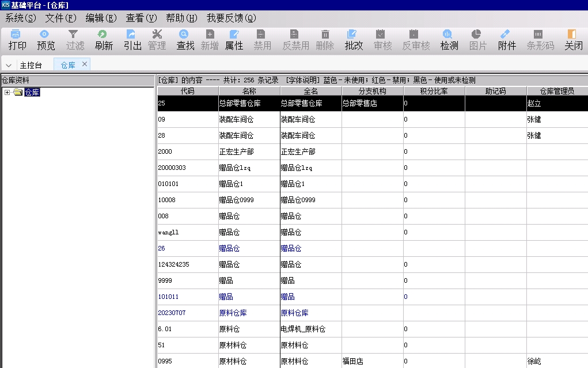Viewport: 588px width, 368px height.
Task: Click the 正宏生产部 name cell
Action: (x=249, y=151)
